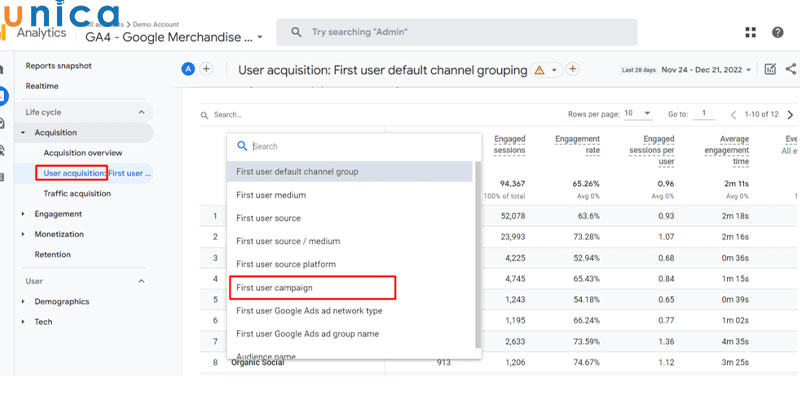This screenshot has width=800, height=400.
Task: Click the Share report icon
Action: coord(791,70)
